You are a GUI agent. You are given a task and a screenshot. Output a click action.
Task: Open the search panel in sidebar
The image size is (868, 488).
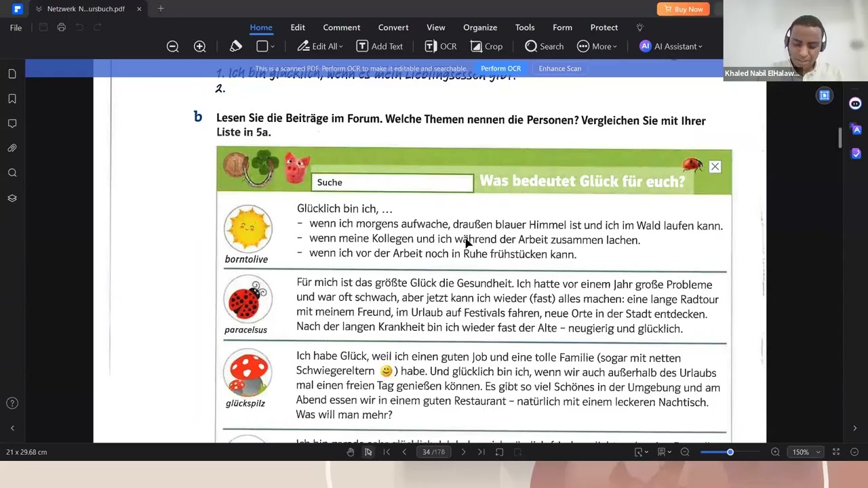(12, 173)
